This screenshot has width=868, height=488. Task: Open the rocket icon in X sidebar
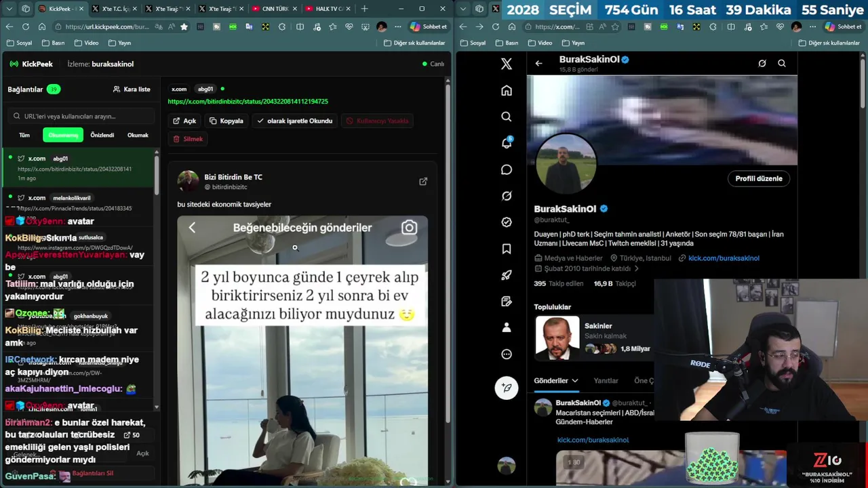[507, 275]
